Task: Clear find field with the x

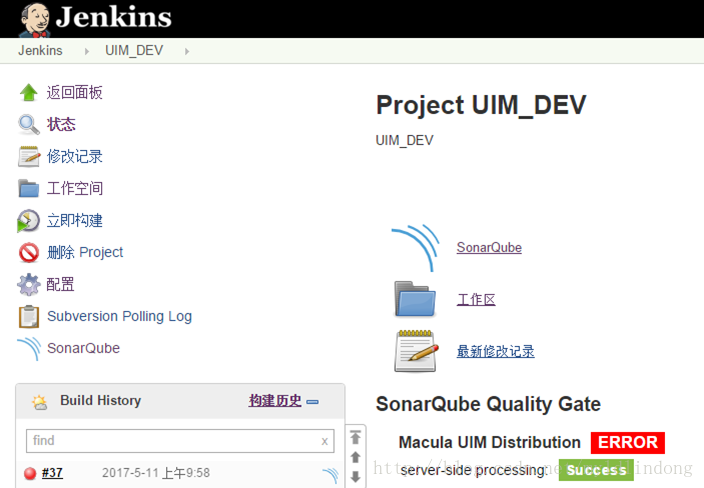Action: point(325,441)
